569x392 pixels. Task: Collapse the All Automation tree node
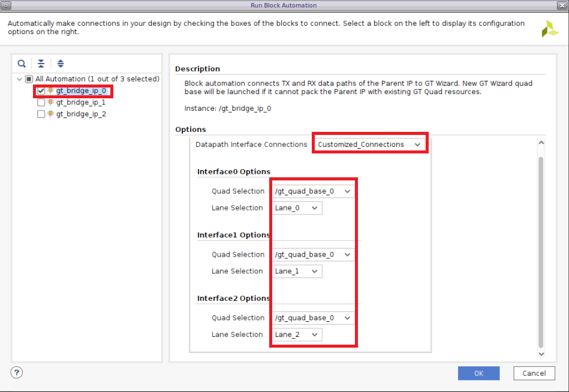(20, 79)
